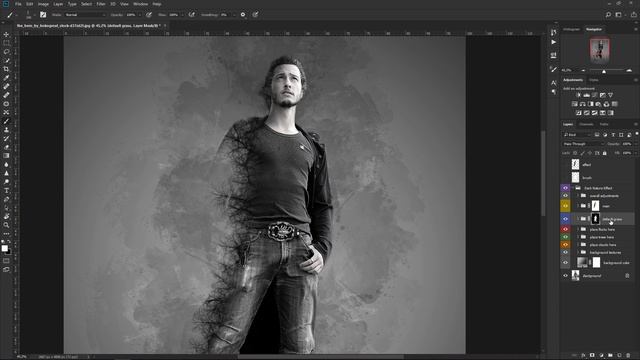
Task: Hide the background textures group
Action: coord(565,253)
